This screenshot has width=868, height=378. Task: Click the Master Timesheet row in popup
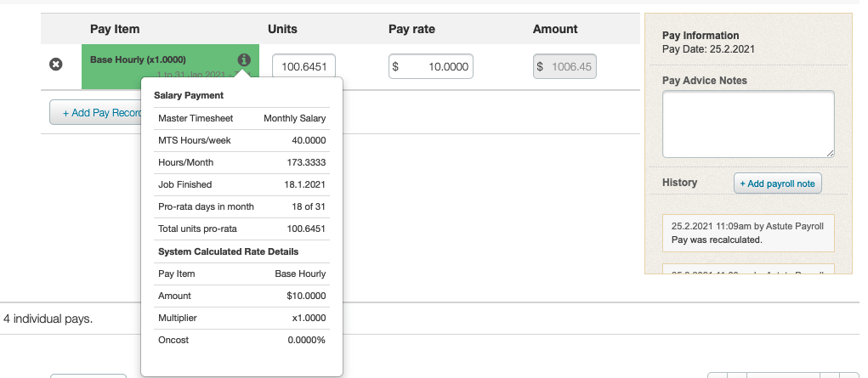pyautogui.click(x=241, y=118)
